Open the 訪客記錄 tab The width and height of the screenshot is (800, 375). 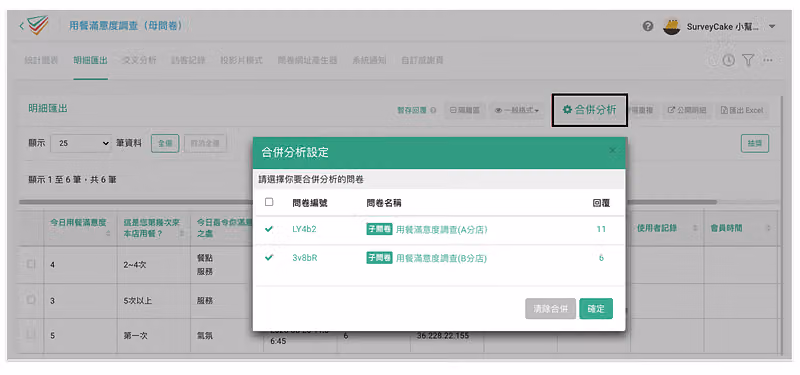pos(188,60)
